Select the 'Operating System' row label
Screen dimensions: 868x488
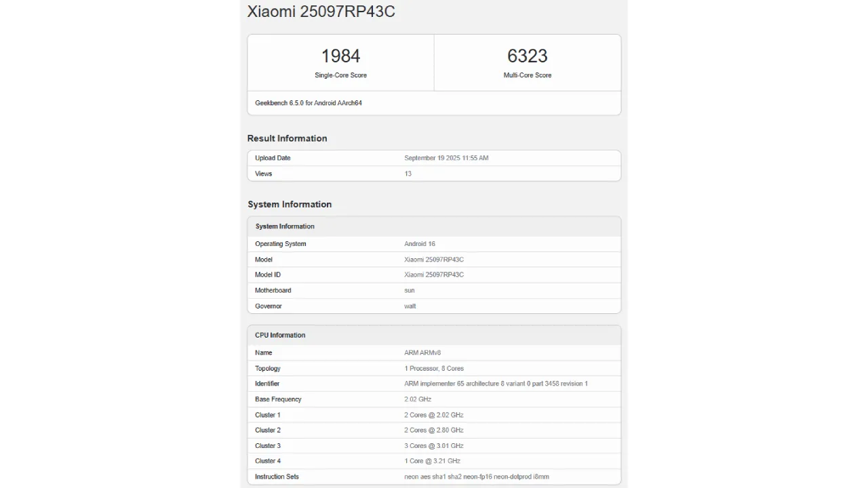pos(281,244)
